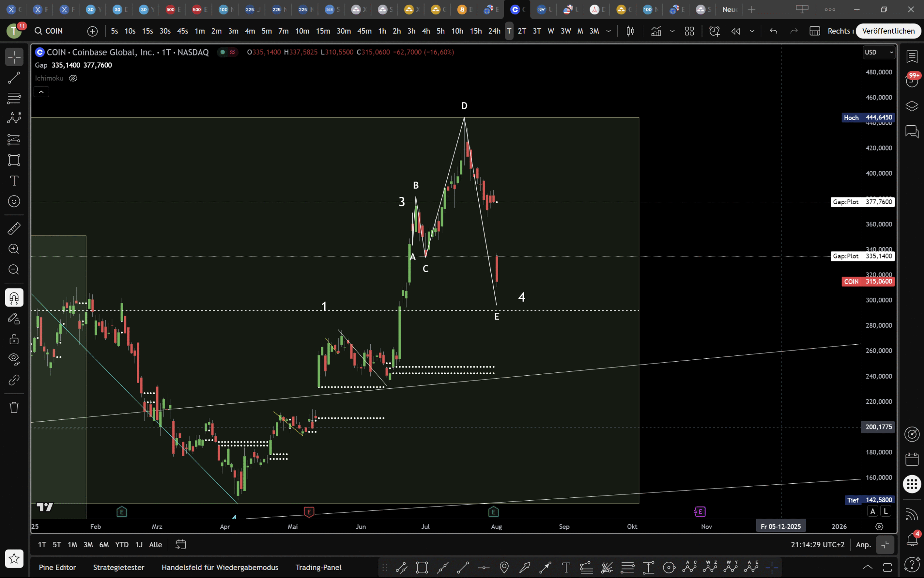Open the alerts clock icon in toolbar
The width and height of the screenshot is (924, 578).
[714, 31]
